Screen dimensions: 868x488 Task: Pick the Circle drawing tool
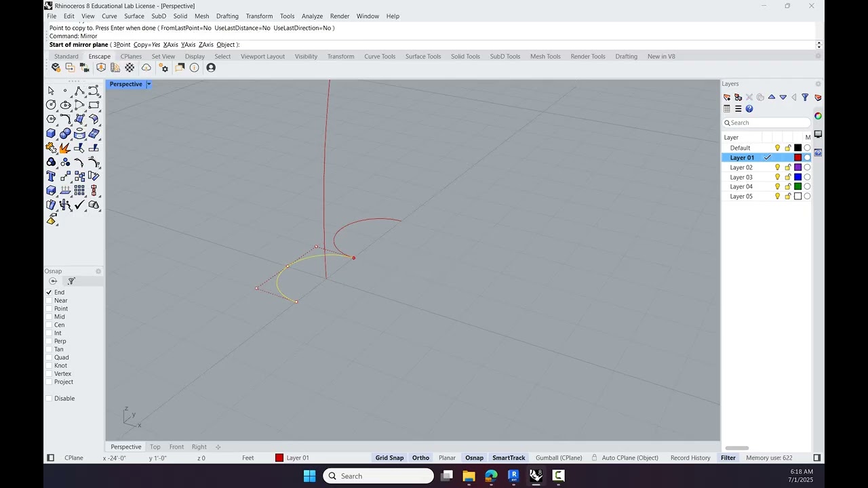pos(51,105)
